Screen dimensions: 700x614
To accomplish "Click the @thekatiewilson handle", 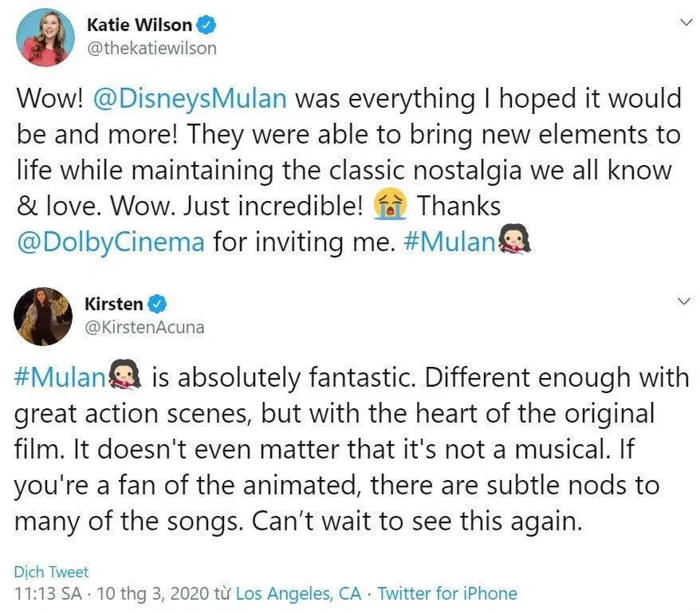I will coord(151,48).
